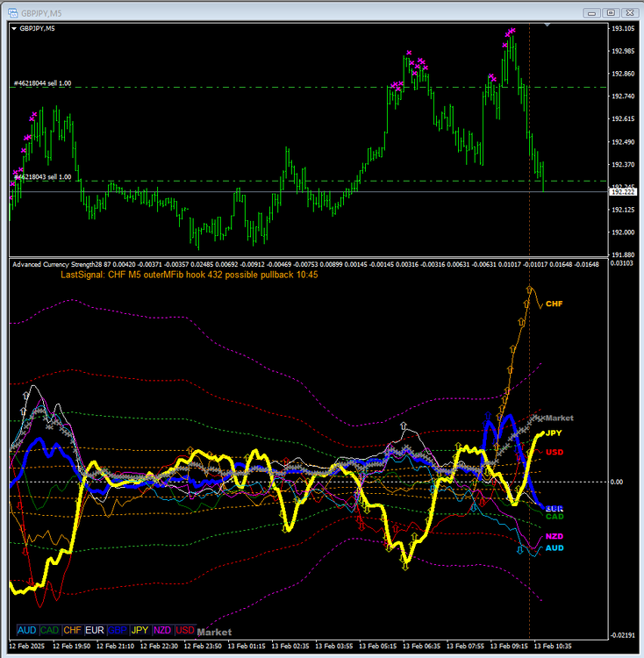
Task: Click the 192.615 price axis label
Action: pos(623,119)
